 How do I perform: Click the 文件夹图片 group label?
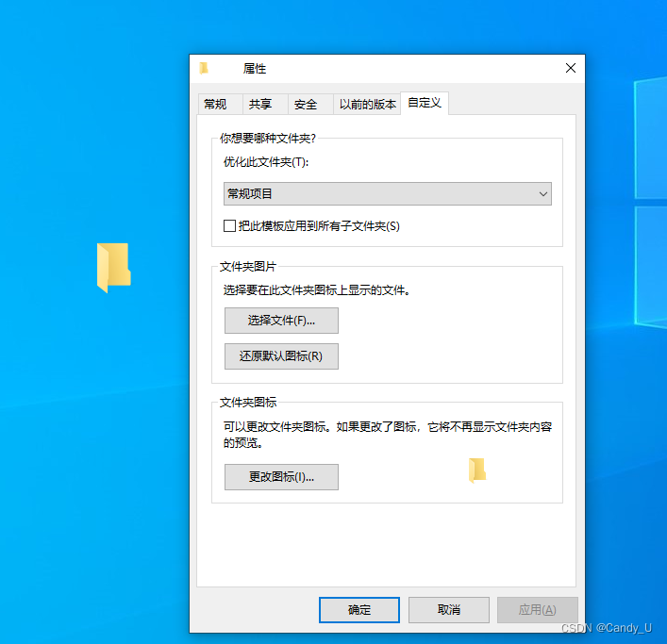[x=248, y=267]
